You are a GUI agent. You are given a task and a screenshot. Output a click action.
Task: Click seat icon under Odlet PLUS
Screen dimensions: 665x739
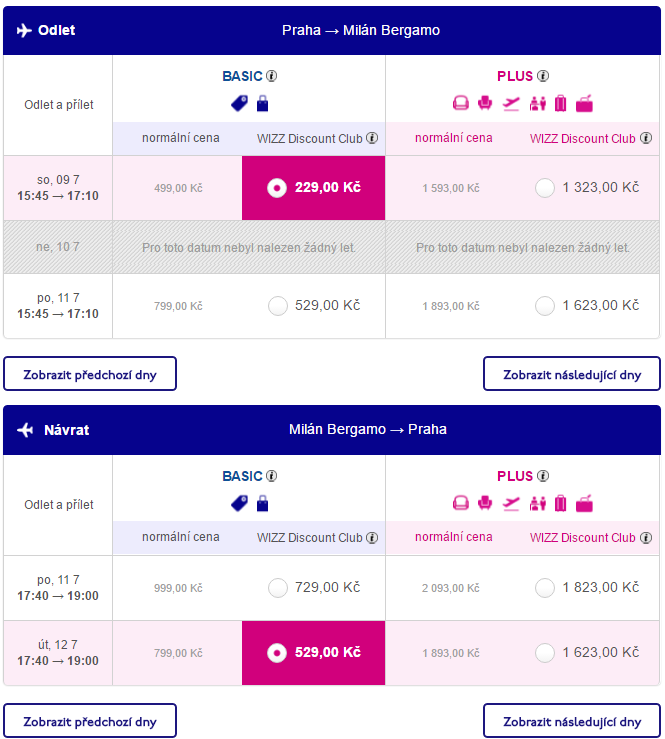pyautogui.click(x=485, y=103)
